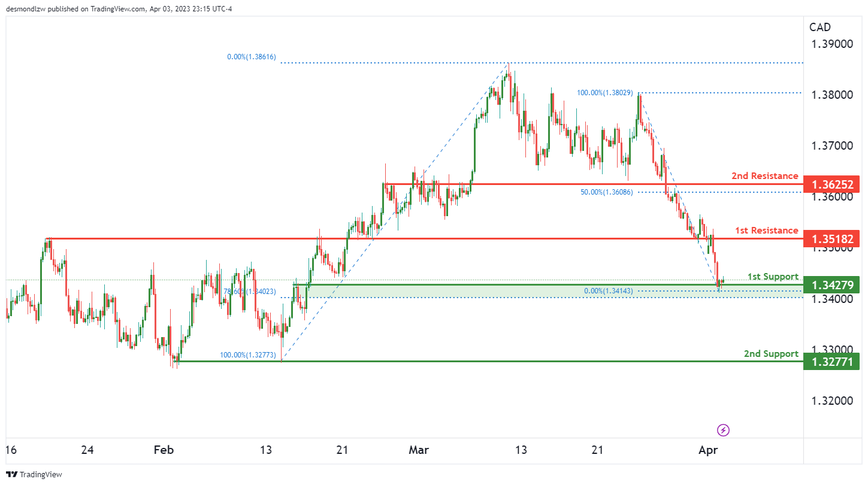
Task: Click the 1.37000 price axis value
Action: tap(833, 146)
